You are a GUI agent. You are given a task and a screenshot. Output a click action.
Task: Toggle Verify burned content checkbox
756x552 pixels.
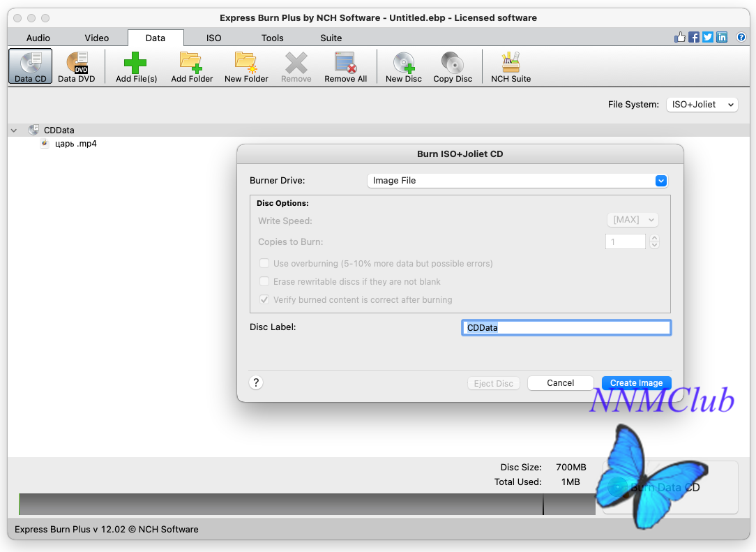(264, 299)
